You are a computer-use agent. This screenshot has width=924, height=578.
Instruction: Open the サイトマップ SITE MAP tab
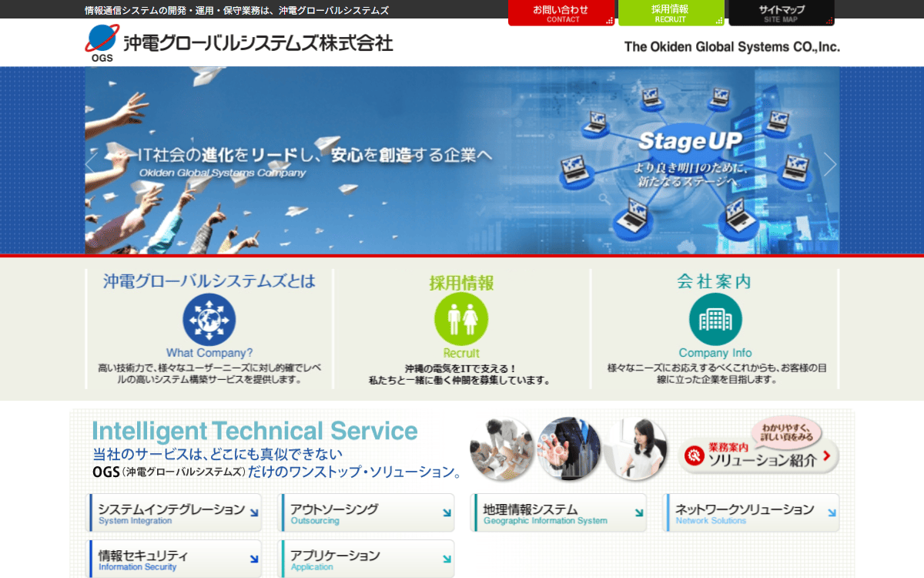point(782,12)
